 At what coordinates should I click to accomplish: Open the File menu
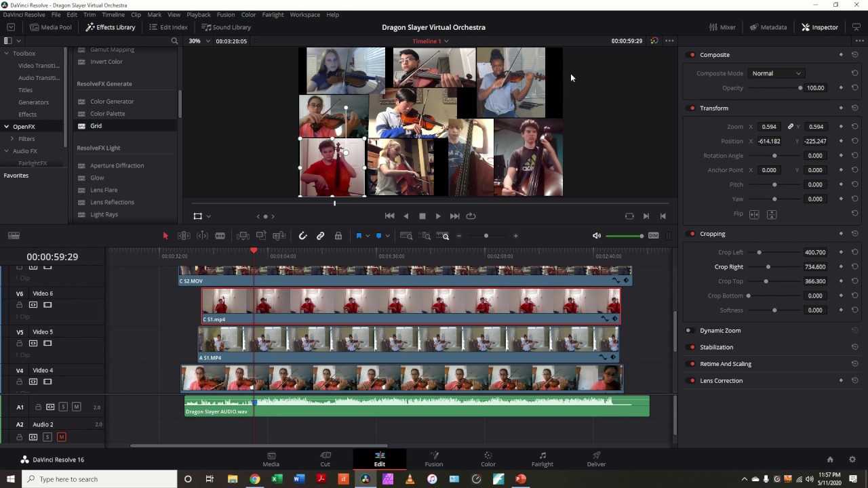click(56, 14)
